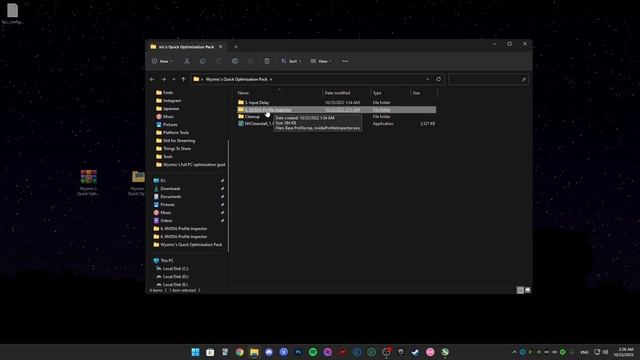This screenshot has height=360, width=640.
Task: Open Discord from the taskbar
Action: point(269,352)
